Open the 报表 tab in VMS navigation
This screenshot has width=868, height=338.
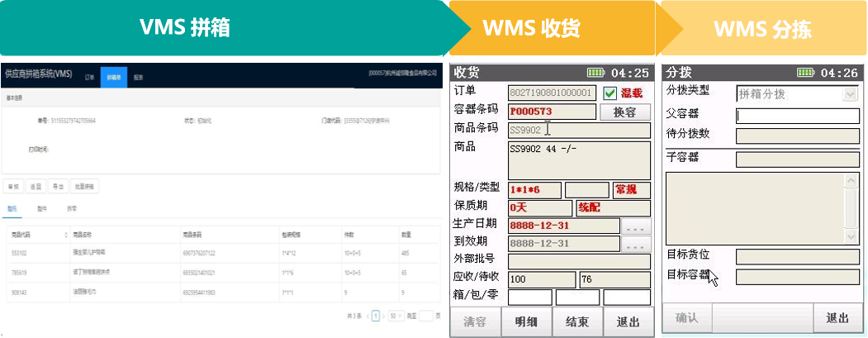pos(138,77)
